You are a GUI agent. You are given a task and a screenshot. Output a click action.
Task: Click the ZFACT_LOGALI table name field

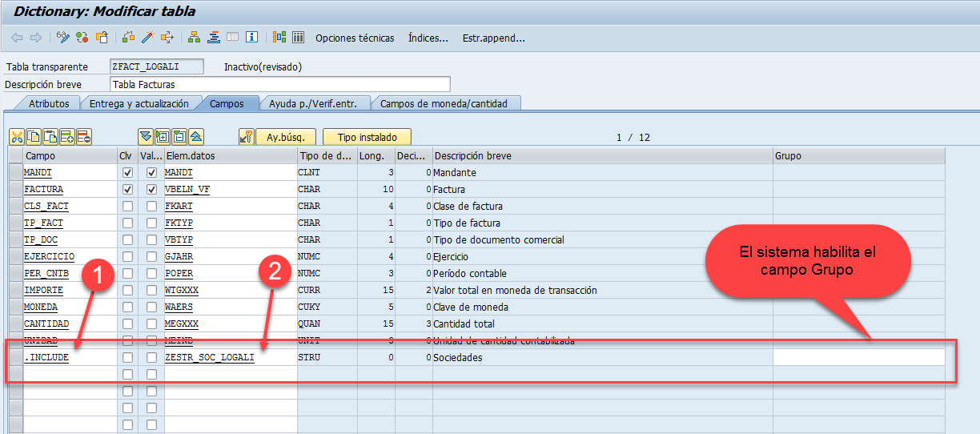point(157,66)
